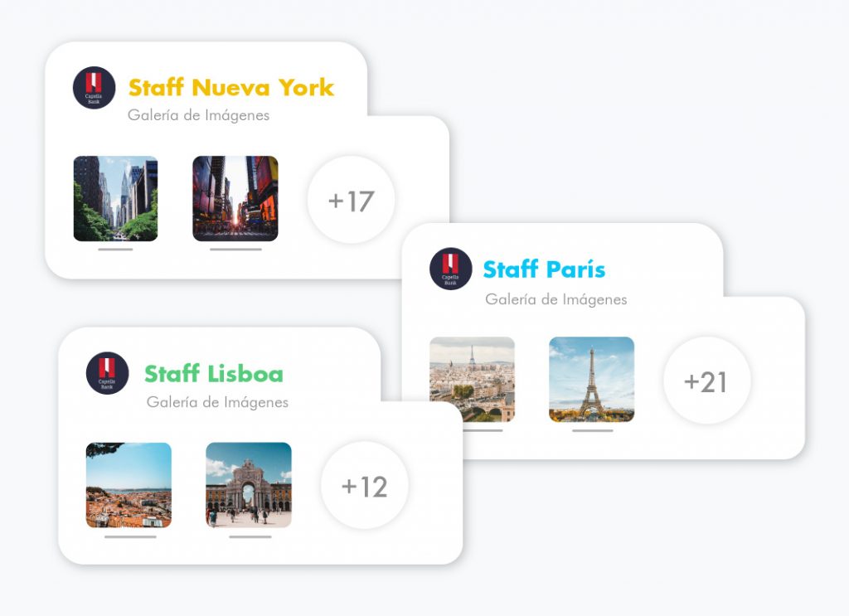This screenshot has width=849, height=616.
Task: Select the Times Square sunset thumbnail
Action: (x=235, y=199)
